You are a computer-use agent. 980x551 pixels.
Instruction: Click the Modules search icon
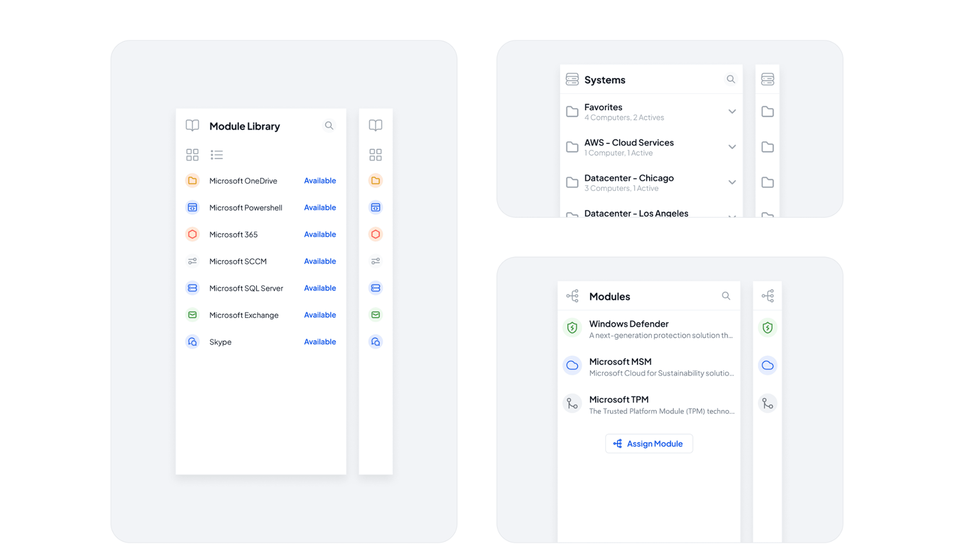726,296
